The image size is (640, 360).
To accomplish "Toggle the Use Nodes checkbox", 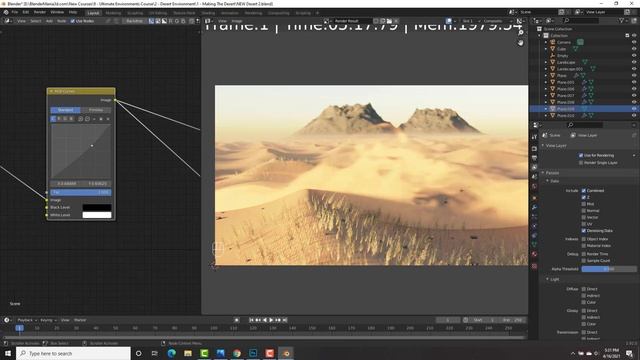I will [x=73, y=21].
